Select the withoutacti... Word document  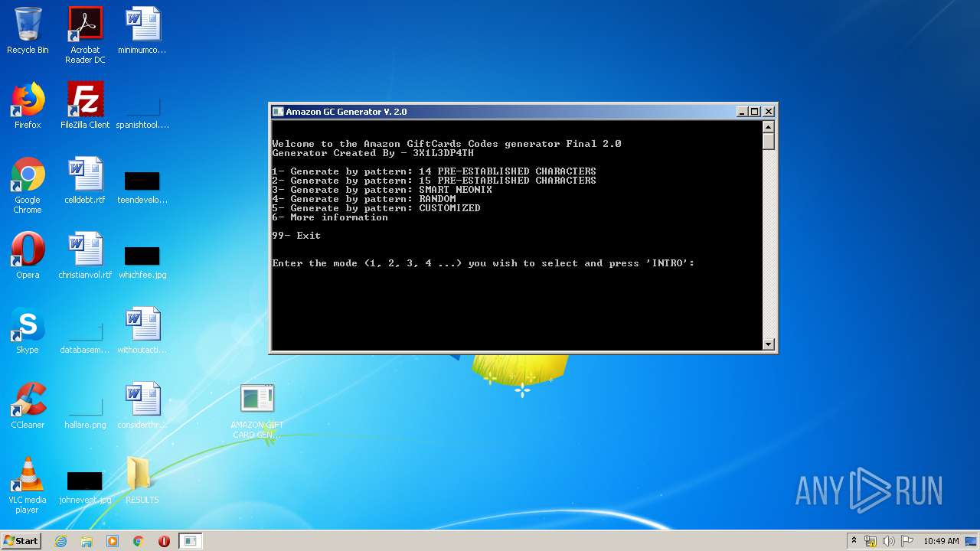(x=142, y=331)
